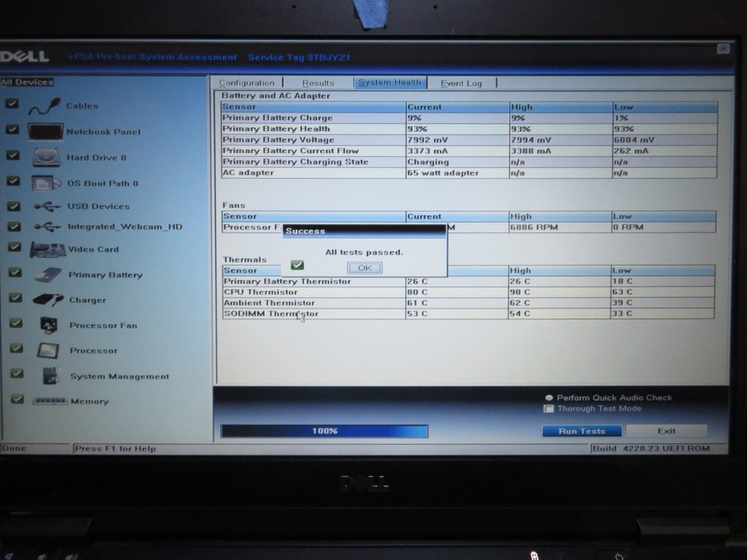The height and width of the screenshot is (560, 747).
Task: Click the green checkmark in Success dialog
Action: [298, 265]
